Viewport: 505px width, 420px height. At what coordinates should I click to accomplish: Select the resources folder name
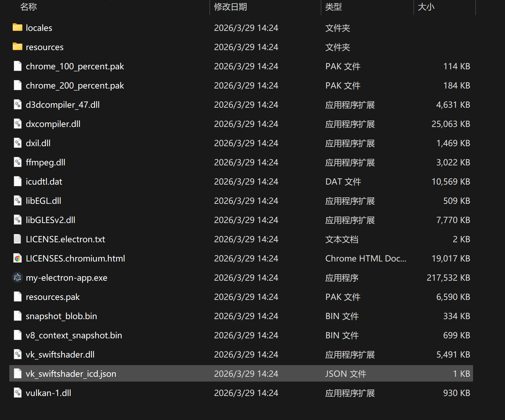[45, 47]
